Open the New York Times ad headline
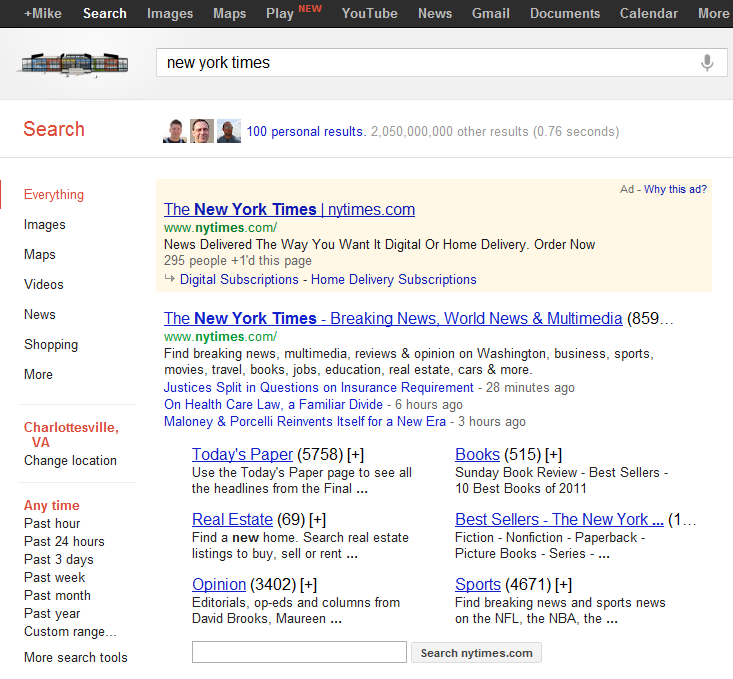The height and width of the screenshot is (679, 733). click(x=289, y=209)
